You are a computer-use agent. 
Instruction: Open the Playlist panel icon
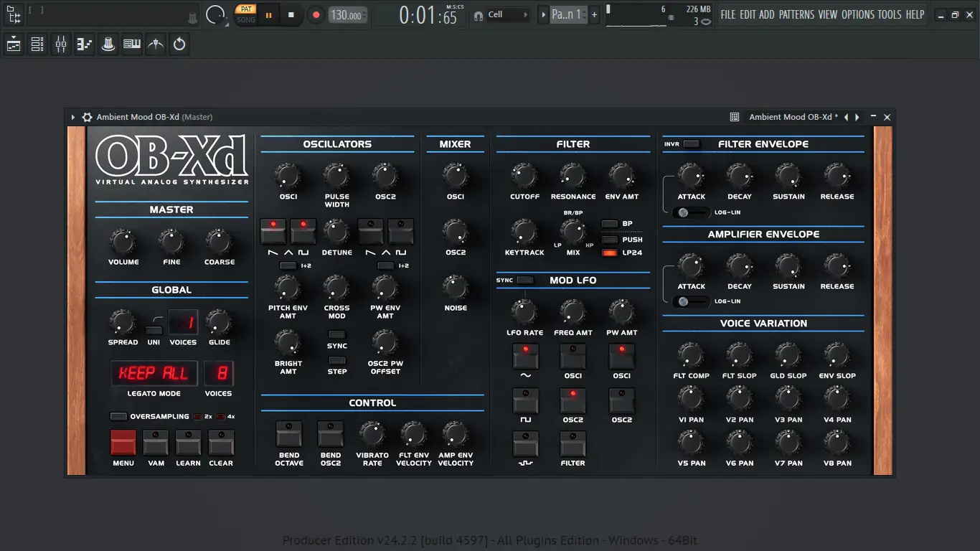[13, 44]
